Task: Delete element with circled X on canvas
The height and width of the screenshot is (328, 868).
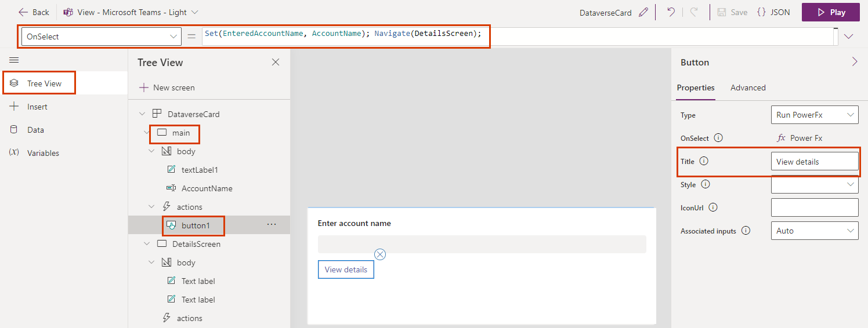Action: pyautogui.click(x=380, y=254)
